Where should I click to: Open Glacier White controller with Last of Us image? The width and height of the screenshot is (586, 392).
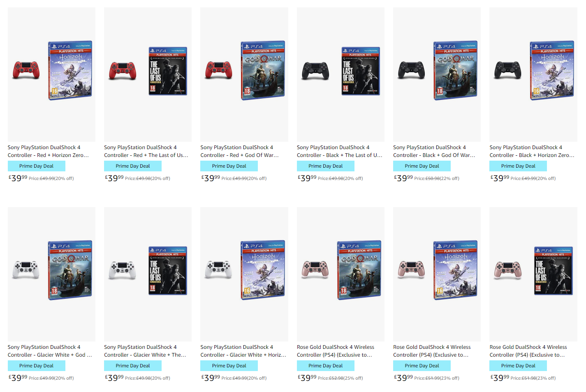coord(148,274)
